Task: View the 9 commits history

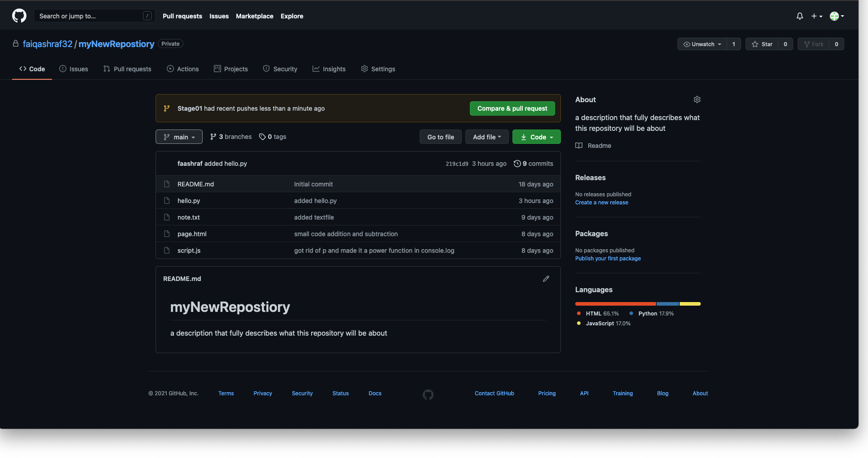Action: pyautogui.click(x=534, y=164)
